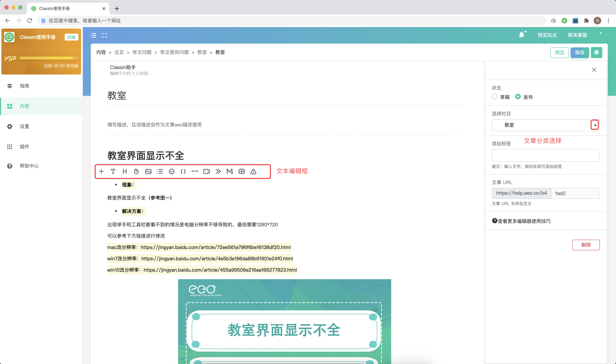
Task: Insert a divider with the dashes icon
Action: [195, 172]
